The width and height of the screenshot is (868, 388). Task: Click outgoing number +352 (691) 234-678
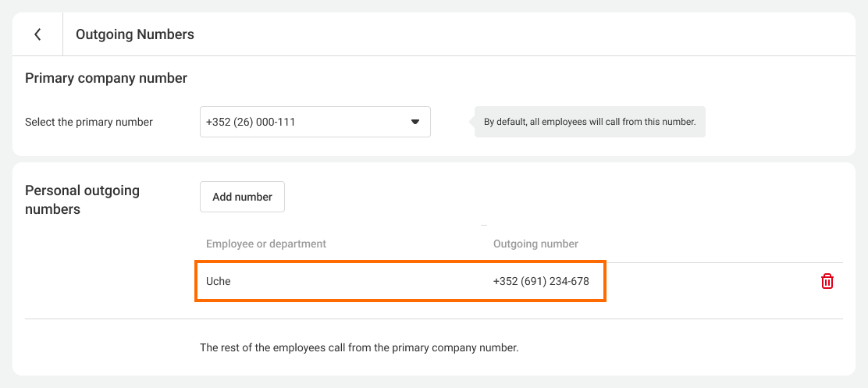[541, 281]
